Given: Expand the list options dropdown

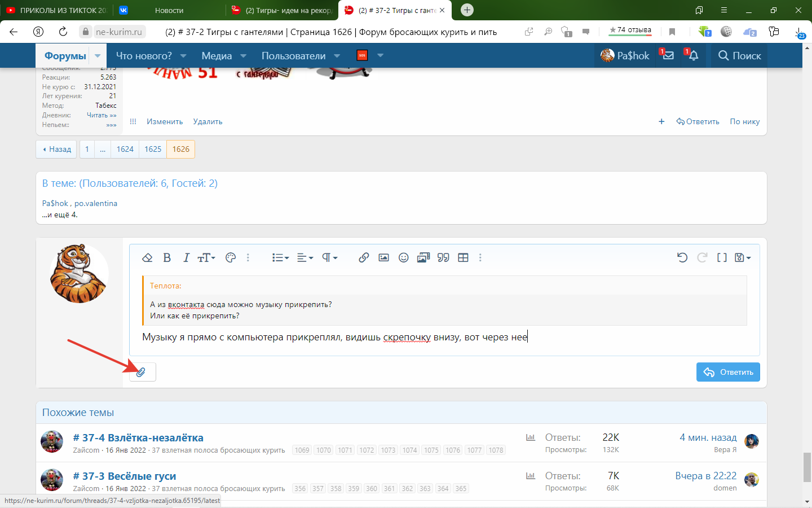Looking at the screenshot, I should (280, 257).
